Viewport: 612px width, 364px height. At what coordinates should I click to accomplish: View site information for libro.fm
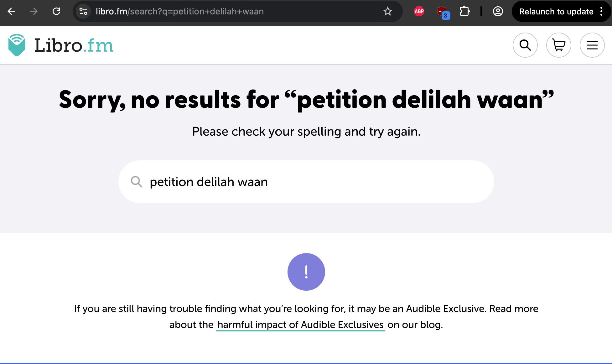pyautogui.click(x=83, y=12)
